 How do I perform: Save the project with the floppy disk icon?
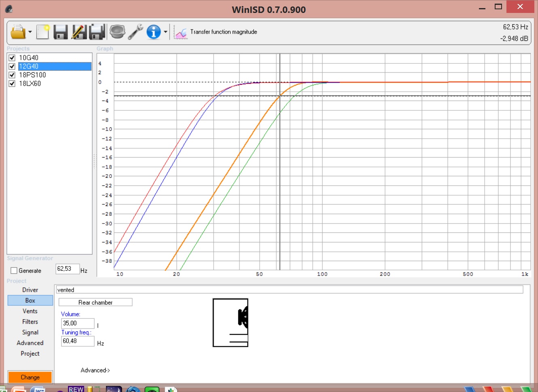pos(61,32)
